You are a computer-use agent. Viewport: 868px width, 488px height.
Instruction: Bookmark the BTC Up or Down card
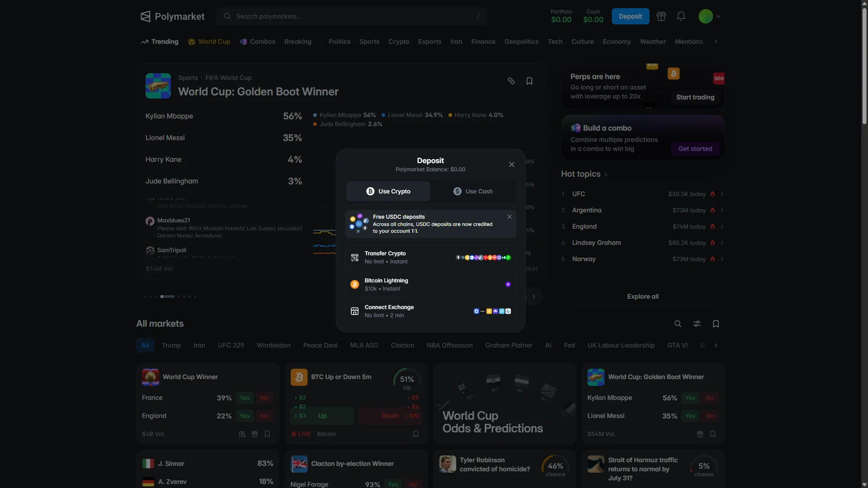(415, 434)
